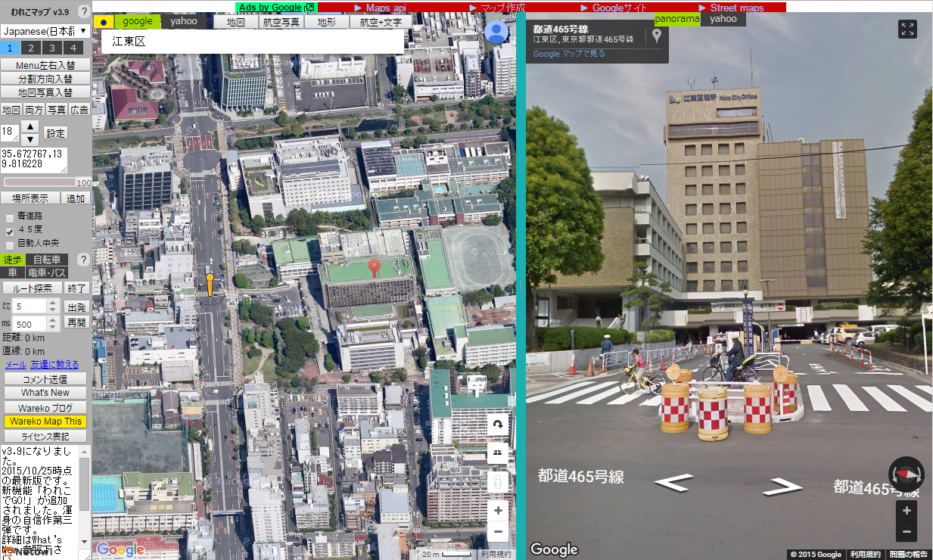Click the 再開 button
This screenshot has height=560, width=933.
(x=77, y=322)
